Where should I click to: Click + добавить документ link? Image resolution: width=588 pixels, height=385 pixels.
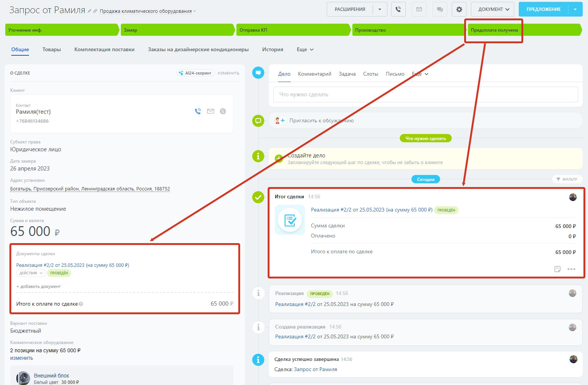(38, 287)
